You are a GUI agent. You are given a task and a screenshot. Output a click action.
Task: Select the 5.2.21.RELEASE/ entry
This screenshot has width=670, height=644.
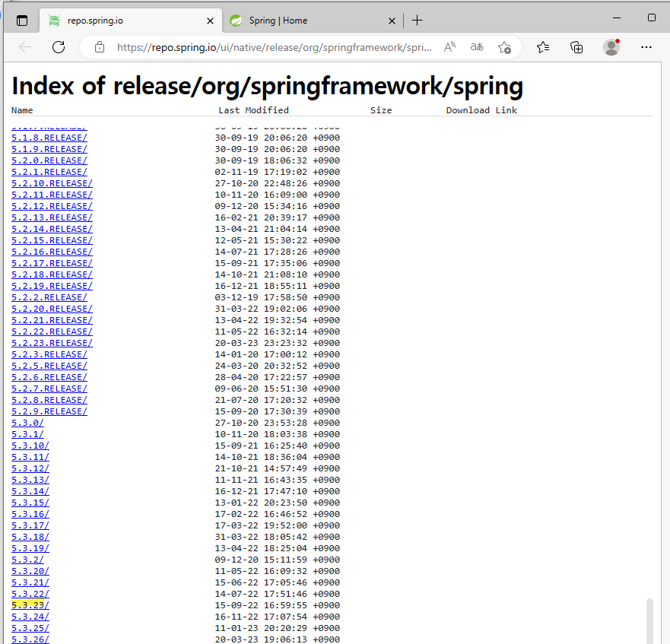[x=52, y=320]
